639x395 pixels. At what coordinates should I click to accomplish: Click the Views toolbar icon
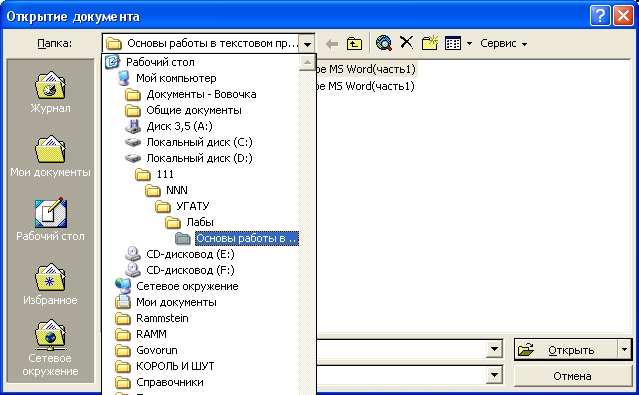(x=453, y=43)
